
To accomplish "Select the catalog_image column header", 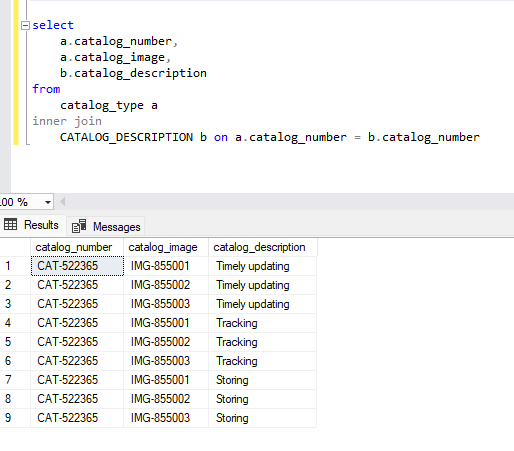I will 166,247.
